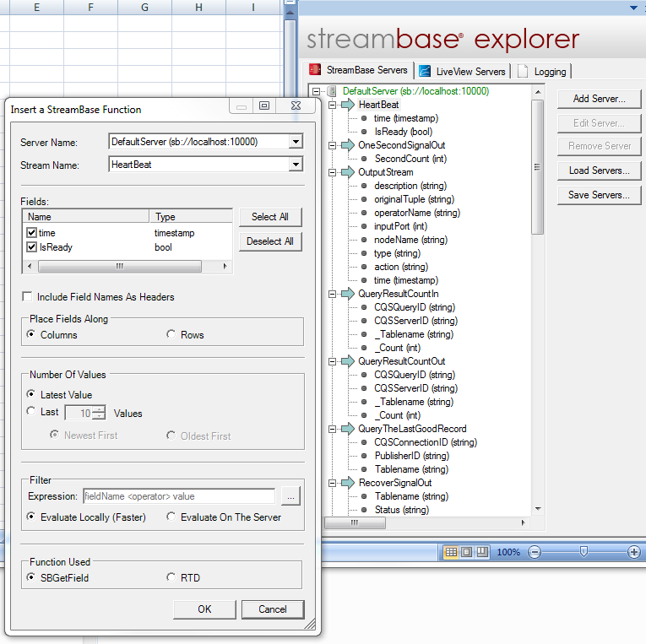Click the LiveView Servers tab chart icon
646x644 pixels.
click(425, 71)
